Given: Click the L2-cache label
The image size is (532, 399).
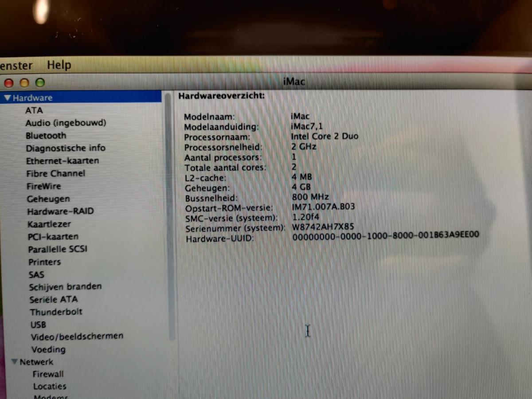Looking at the screenshot, I should [205, 178].
